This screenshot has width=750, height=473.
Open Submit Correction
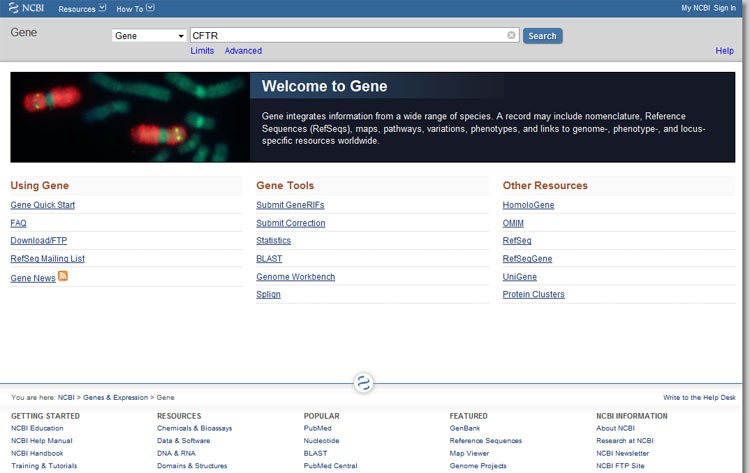pos(290,223)
